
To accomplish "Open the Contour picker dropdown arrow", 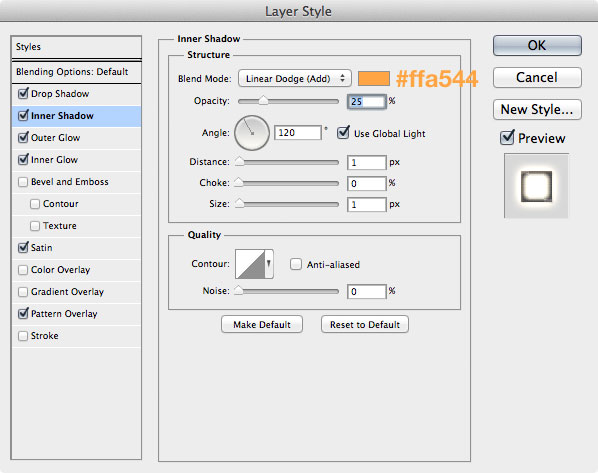I will pyautogui.click(x=269, y=264).
